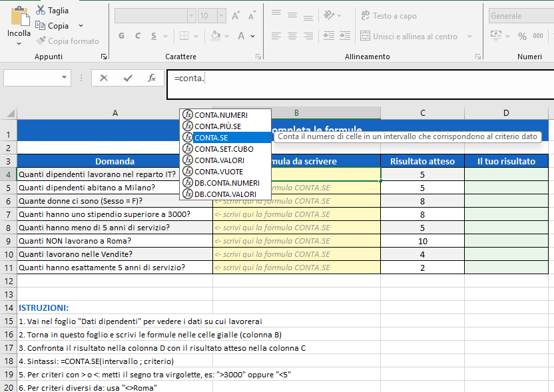Center text horizontally
The image size is (554, 392).
(292, 36)
